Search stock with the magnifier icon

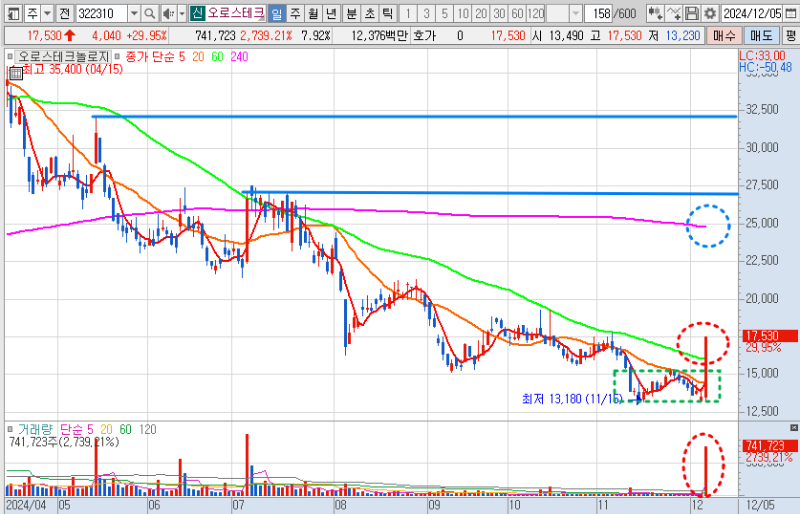click(149, 13)
